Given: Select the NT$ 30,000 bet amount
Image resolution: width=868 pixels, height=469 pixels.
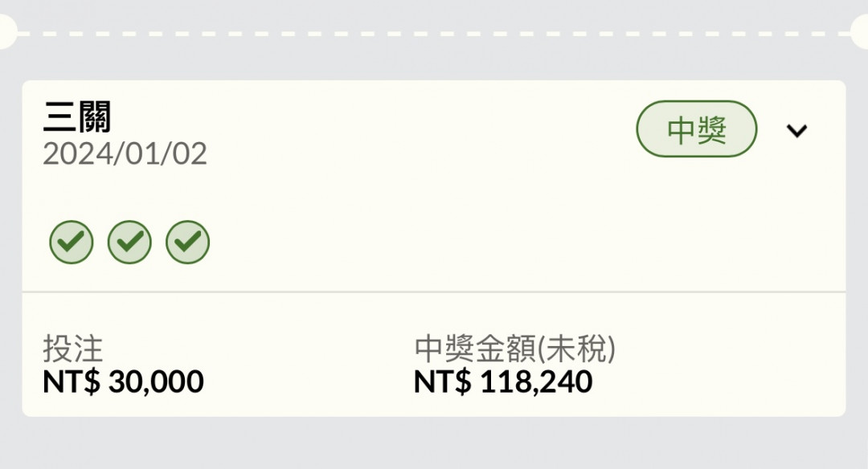Looking at the screenshot, I should (123, 381).
